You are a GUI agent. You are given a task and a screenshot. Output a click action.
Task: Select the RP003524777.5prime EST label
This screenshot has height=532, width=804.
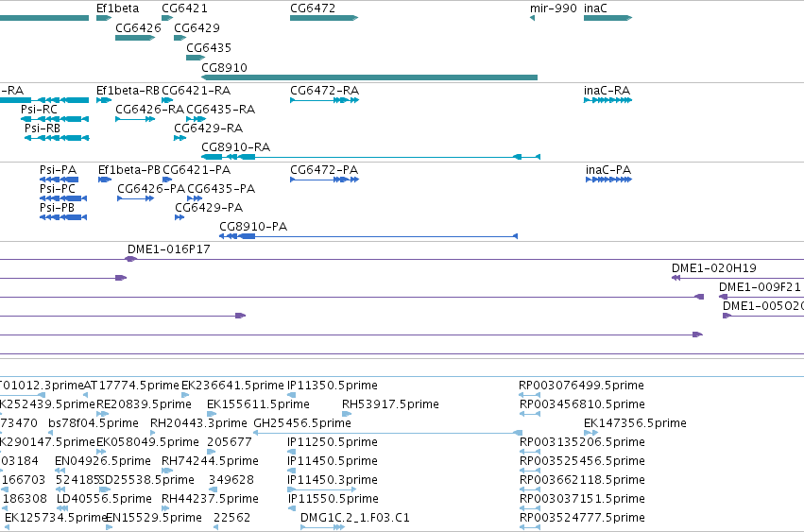(583, 518)
